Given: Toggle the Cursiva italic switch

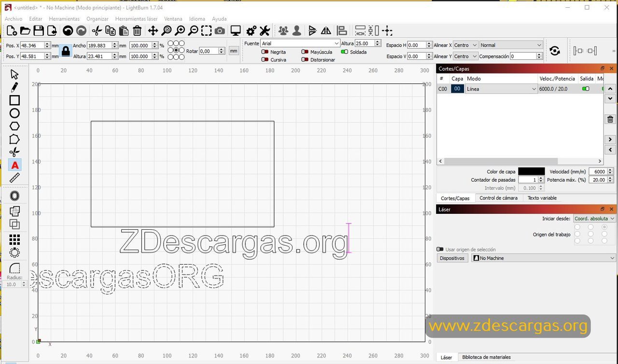Looking at the screenshot, I should (265, 60).
